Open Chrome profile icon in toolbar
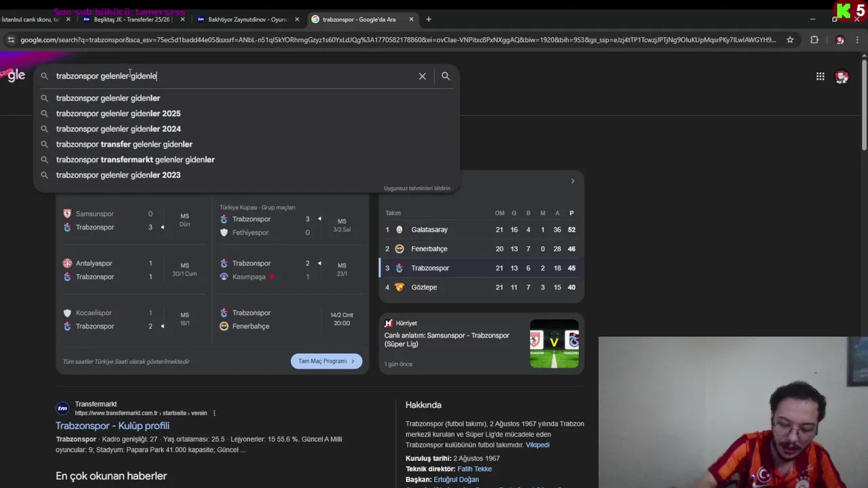 pos(840,40)
